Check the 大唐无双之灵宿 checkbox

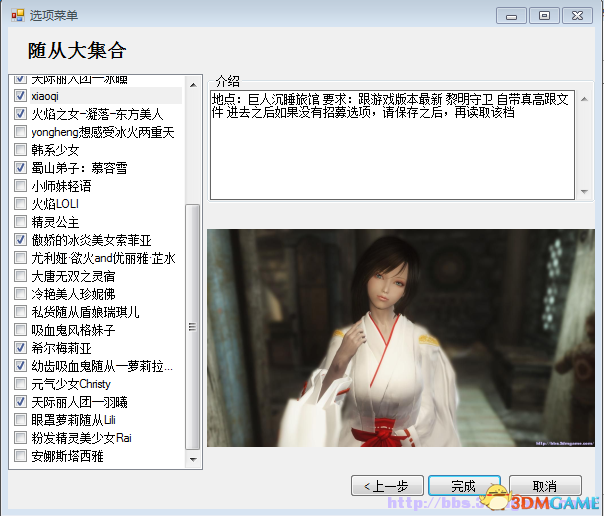pos(20,276)
